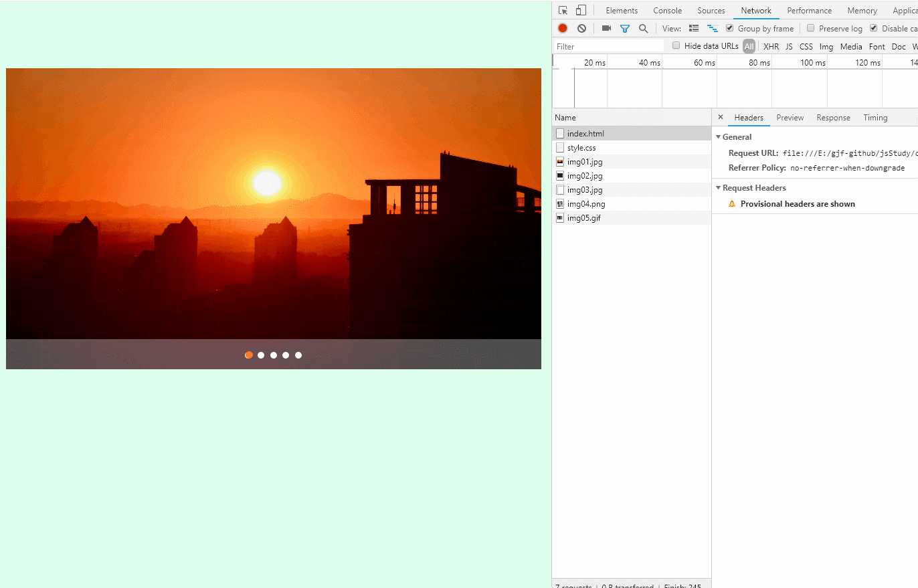Close the request details pane
This screenshot has width=918, height=588.
721,117
